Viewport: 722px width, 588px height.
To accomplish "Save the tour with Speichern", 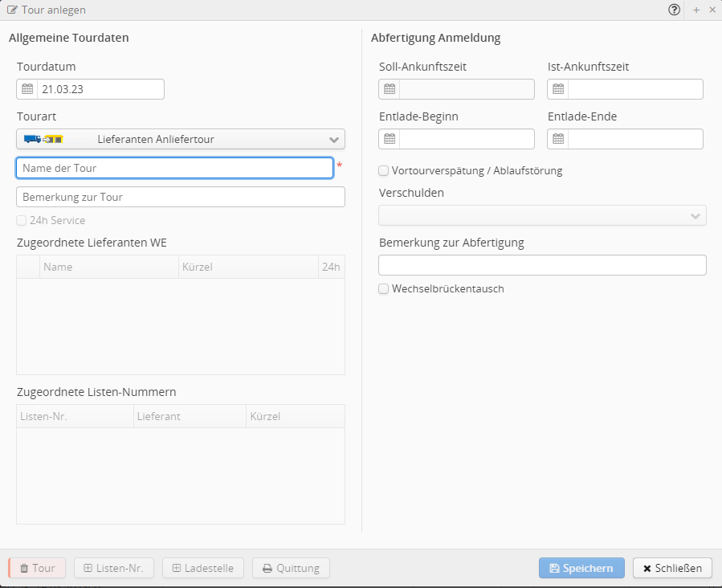I will pos(581,568).
